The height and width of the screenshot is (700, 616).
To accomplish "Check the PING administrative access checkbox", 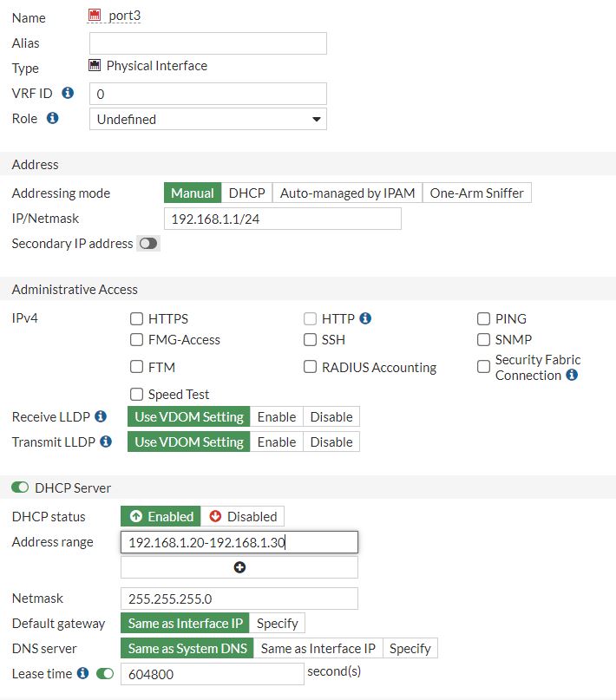I will (483, 318).
